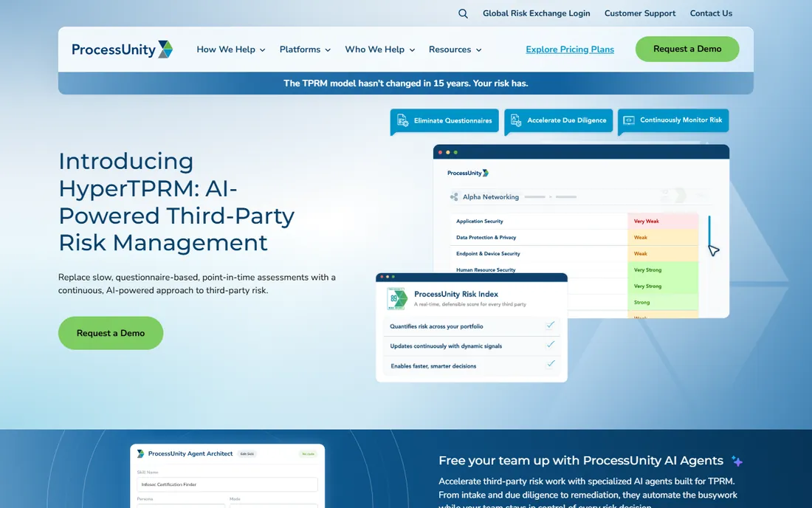Select the Continuously Monitor Risk tab label
Image resolution: width=812 pixels, height=508 pixels.
(x=681, y=120)
